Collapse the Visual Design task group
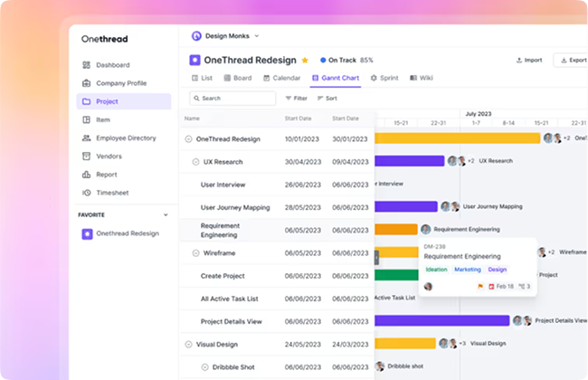Viewport: 588px width, 380px height. (x=188, y=344)
